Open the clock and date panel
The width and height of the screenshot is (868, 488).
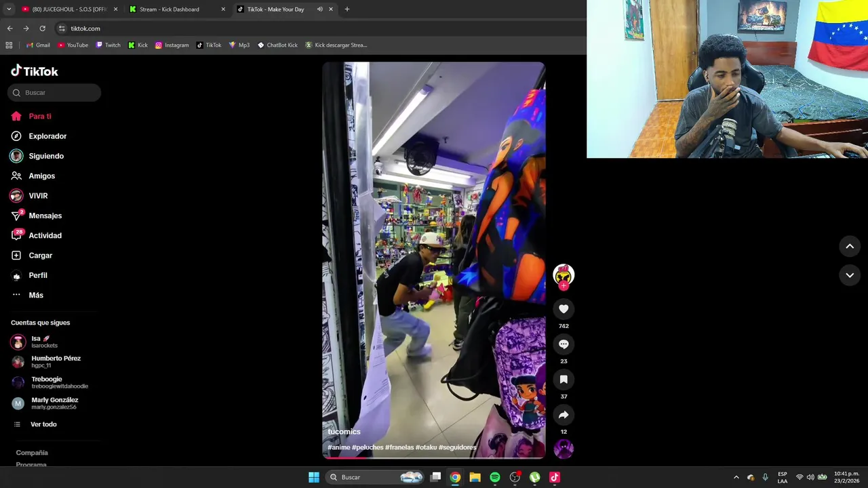847,477
